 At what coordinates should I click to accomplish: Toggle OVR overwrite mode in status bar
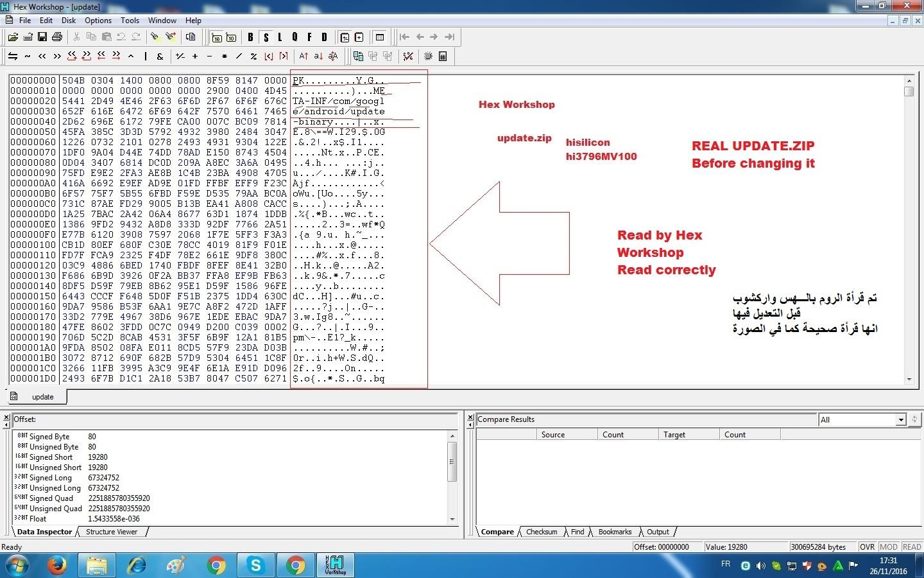[x=867, y=547]
